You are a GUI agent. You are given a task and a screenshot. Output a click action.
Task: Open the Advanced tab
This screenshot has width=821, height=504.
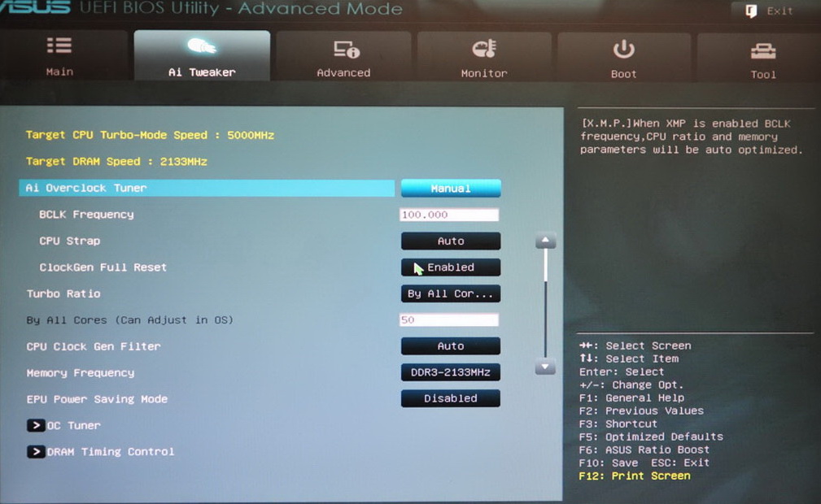(x=343, y=57)
